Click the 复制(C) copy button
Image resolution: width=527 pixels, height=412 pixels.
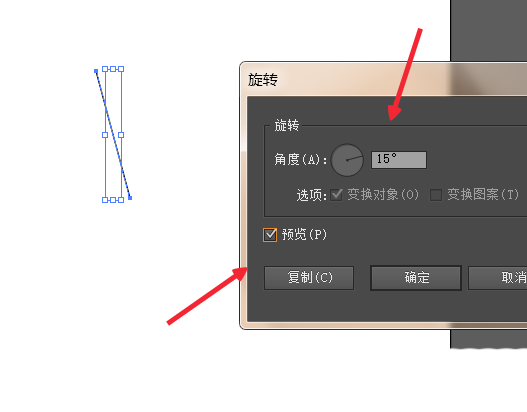pos(309,278)
